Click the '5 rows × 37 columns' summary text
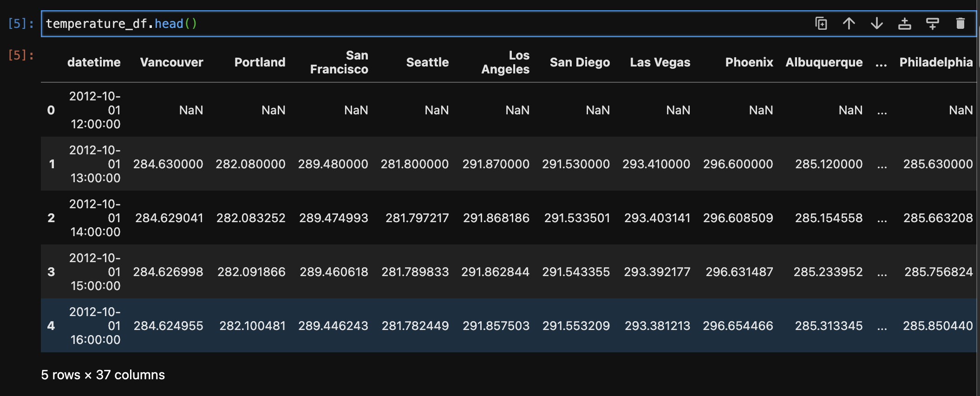The height and width of the screenshot is (396, 980). tap(103, 375)
